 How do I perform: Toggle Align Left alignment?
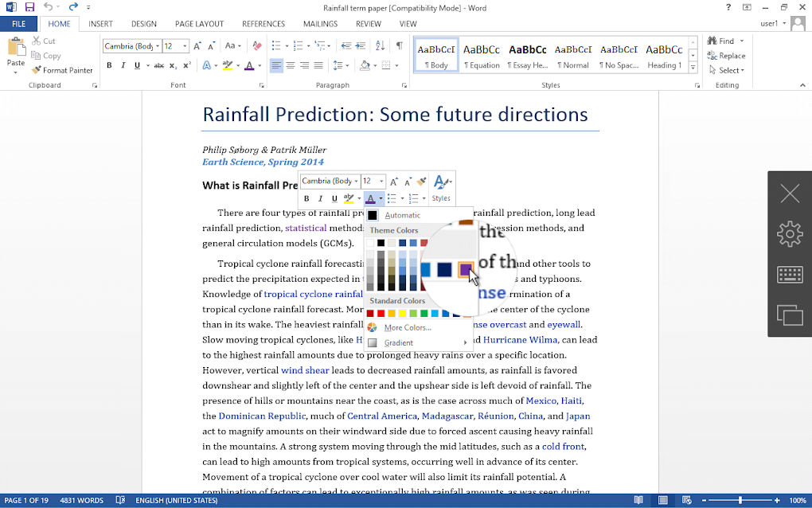276,65
